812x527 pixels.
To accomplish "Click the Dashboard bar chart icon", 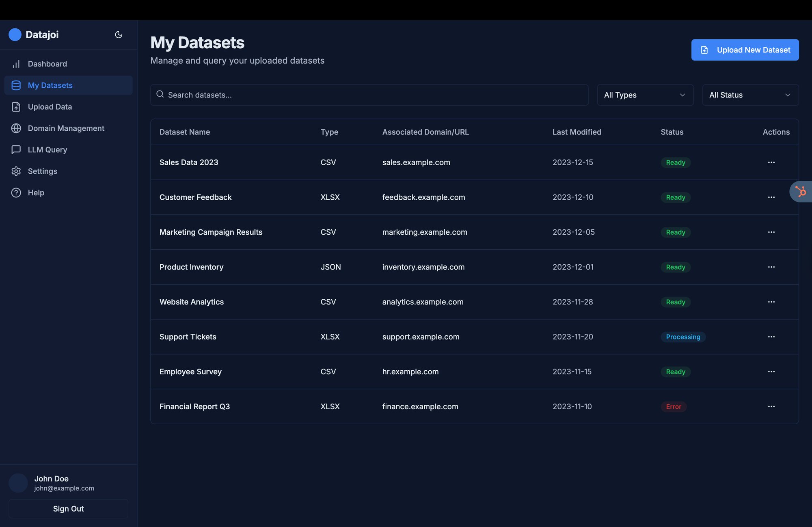I will point(16,64).
